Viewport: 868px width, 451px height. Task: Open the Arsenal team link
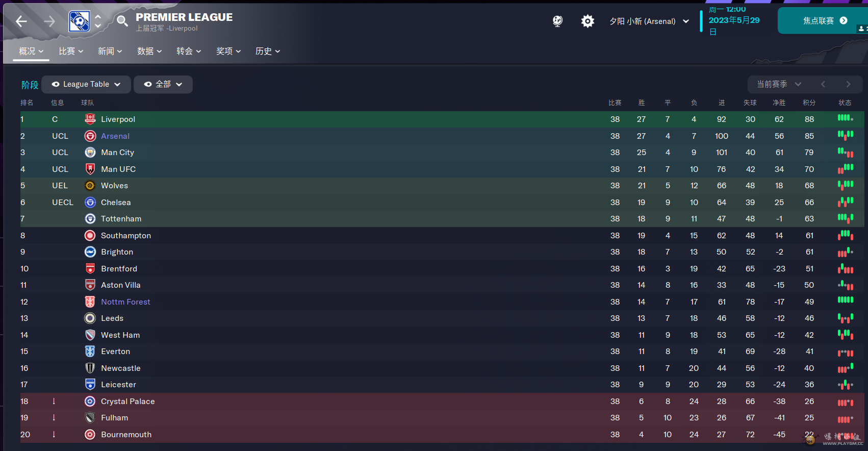tap(115, 136)
